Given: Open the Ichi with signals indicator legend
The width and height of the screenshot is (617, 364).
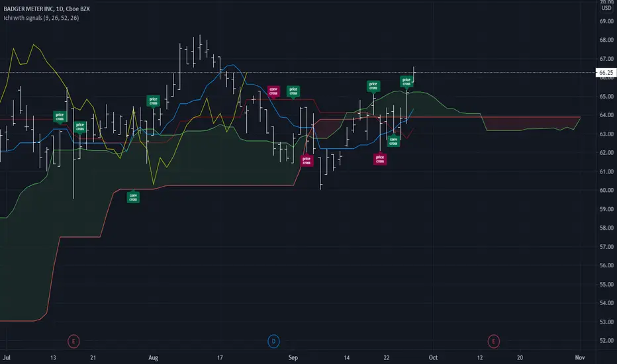Looking at the screenshot, I should [41, 18].
